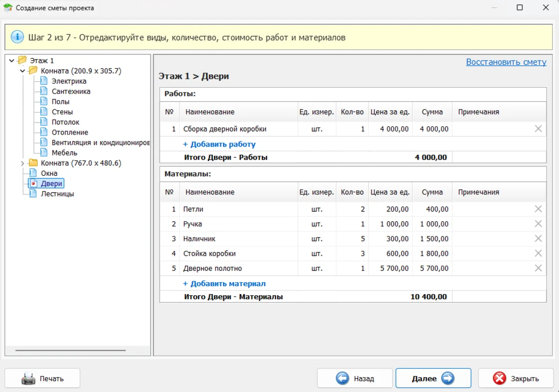Expand the Комната (767.0 x 480.6) node
The width and height of the screenshot is (559, 392).
22,163
